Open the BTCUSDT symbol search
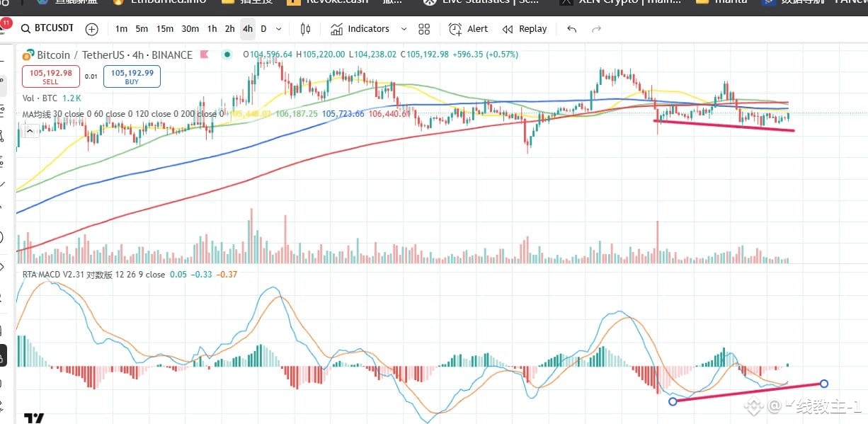 (x=47, y=29)
